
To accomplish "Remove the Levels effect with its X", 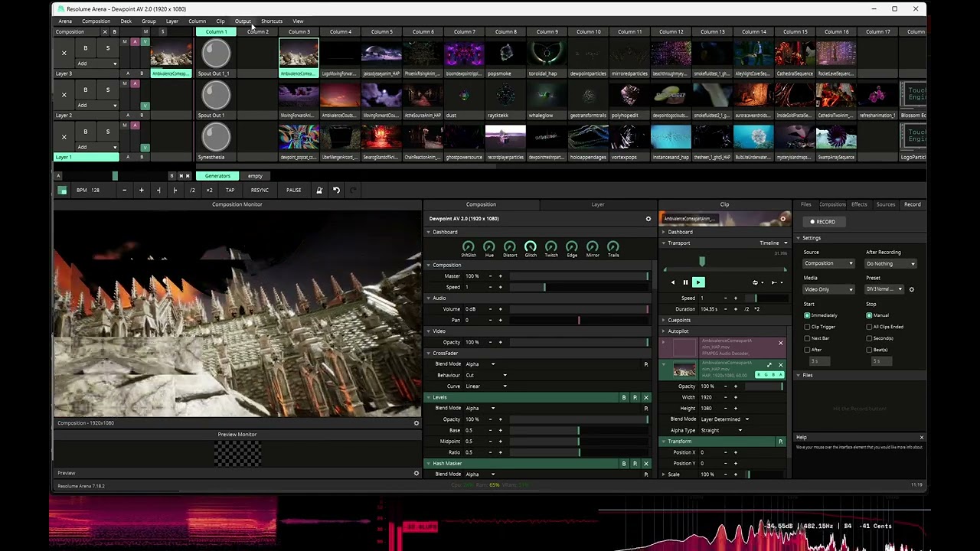I will [x=645, y=397].
